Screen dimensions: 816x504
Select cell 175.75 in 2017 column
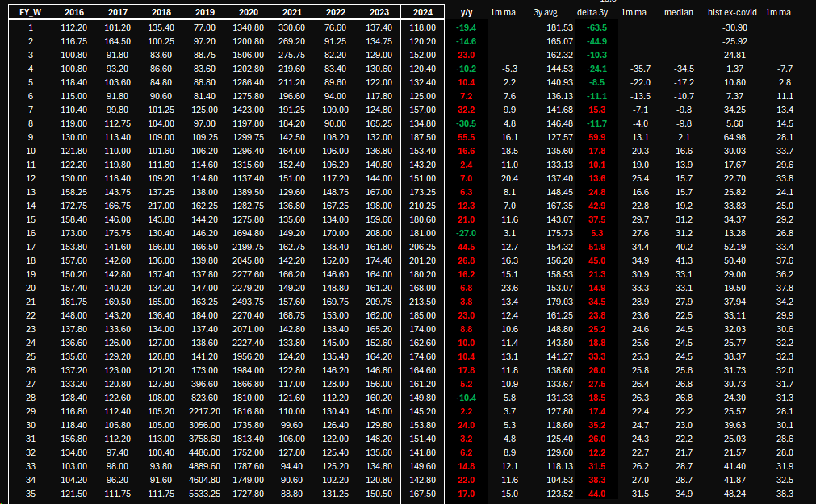click(x=118, y=233)
